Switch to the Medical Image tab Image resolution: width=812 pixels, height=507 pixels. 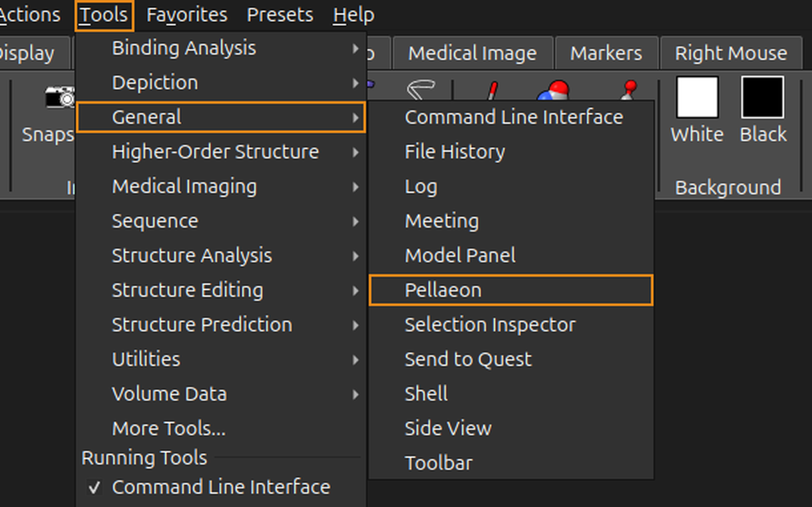click(473, 53)
